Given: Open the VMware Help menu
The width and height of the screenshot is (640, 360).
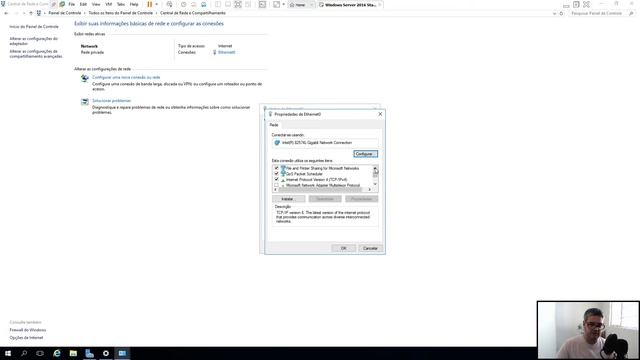Looking at the screenshot, I should pyautogui.click(x=134, y=4).
